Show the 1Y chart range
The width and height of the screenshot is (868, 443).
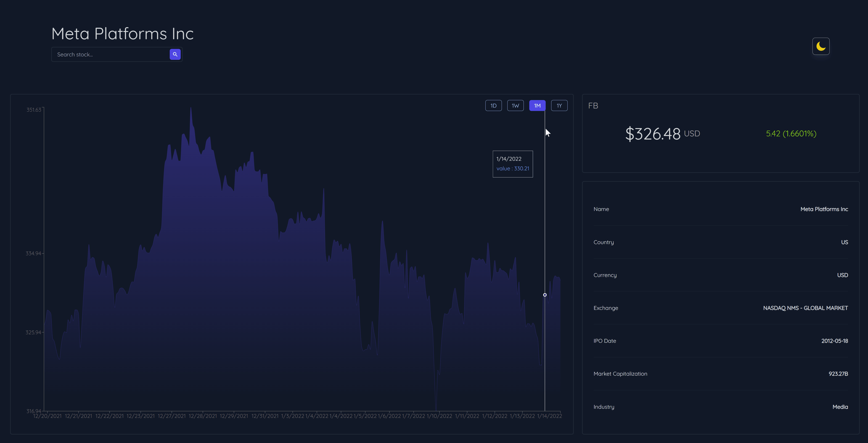click(559, 105)
